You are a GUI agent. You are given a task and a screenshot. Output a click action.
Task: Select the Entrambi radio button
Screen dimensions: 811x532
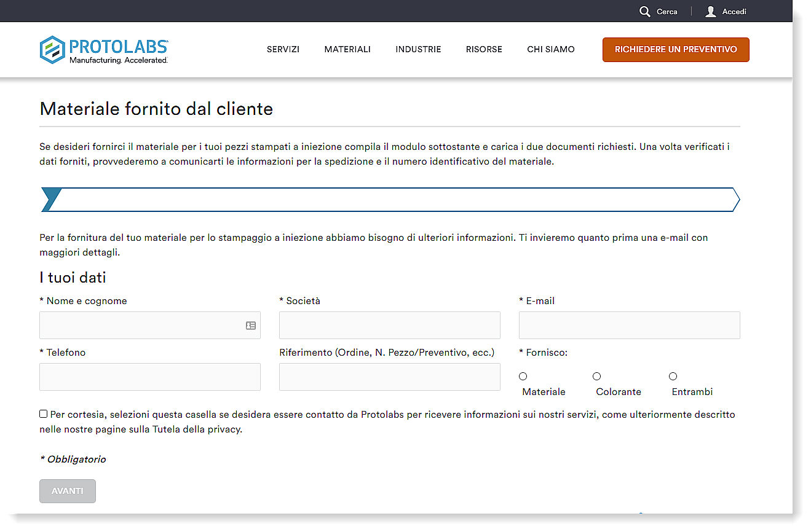tap(673, 376)
